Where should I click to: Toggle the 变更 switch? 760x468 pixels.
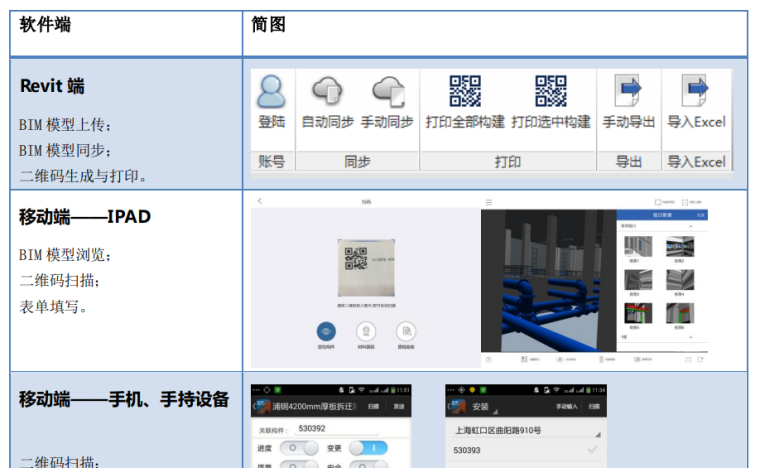[x=367, y=448]
